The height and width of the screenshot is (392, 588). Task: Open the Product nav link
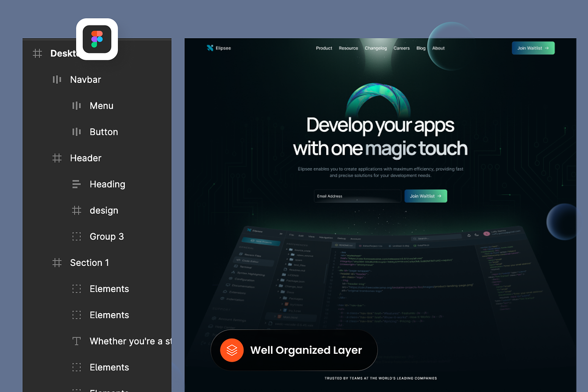click(x=324, y=48)
